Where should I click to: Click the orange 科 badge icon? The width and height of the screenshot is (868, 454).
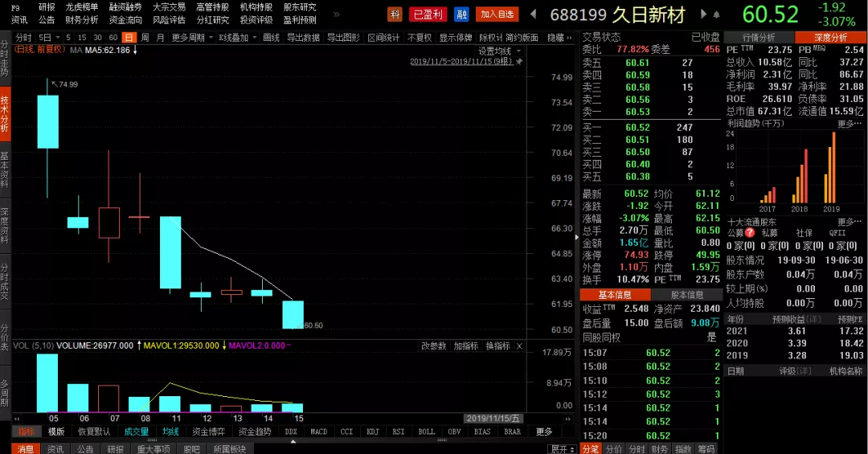pyautogui.click(x=395, y=14)
